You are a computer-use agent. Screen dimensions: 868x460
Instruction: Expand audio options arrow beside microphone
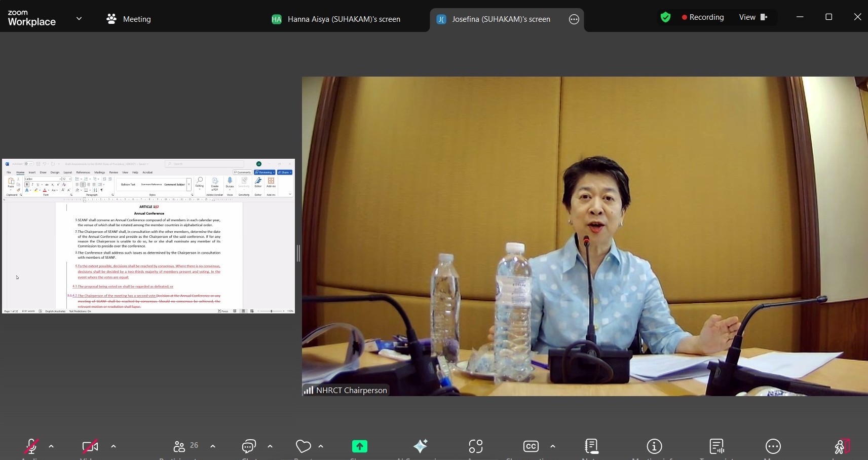coord(51,446)
